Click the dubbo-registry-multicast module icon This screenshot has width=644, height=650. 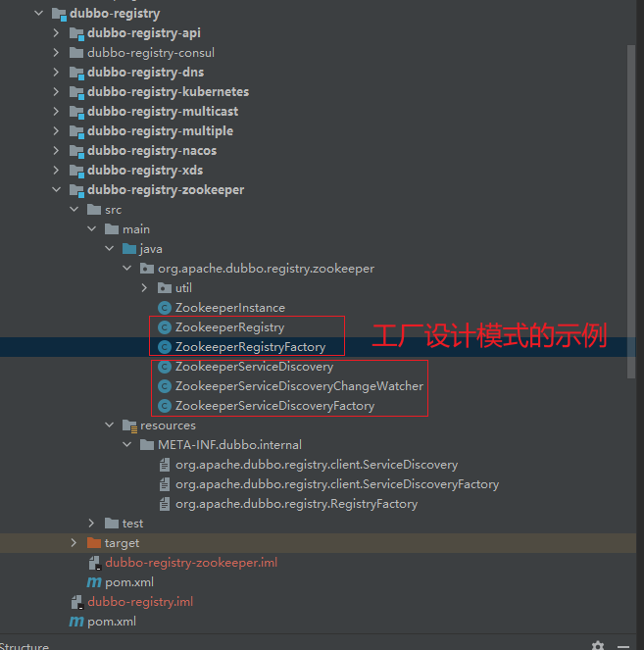pyautogui.click(x=76, y=112)
